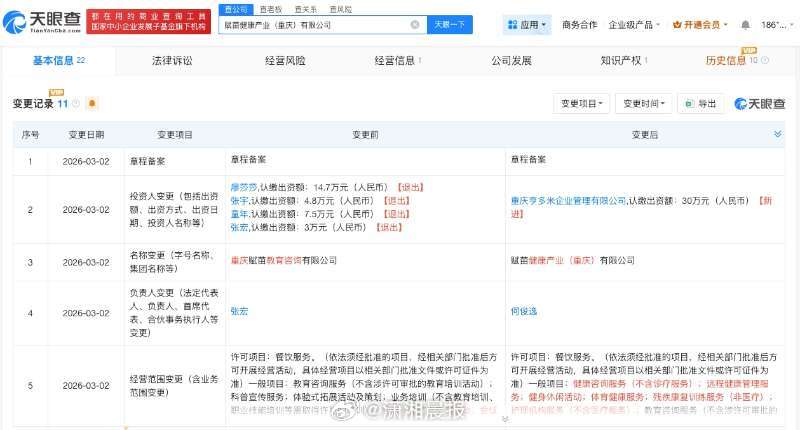The image size is (800, 430).
Task: Expand row 5 content with bottom chevron
Action: [505, 419]
